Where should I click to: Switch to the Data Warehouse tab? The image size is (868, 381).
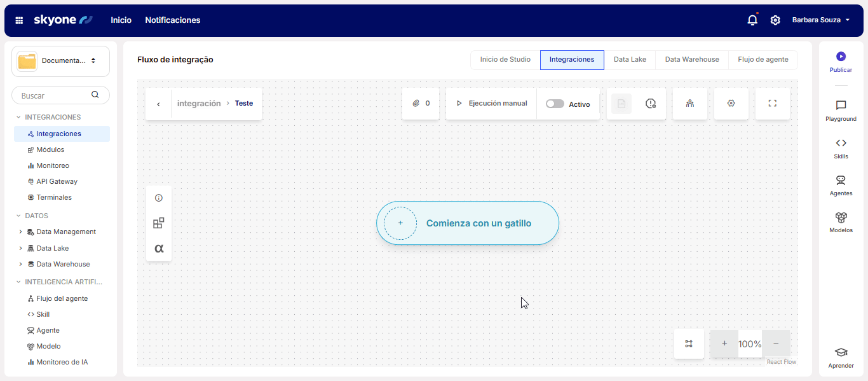(692, 60)
